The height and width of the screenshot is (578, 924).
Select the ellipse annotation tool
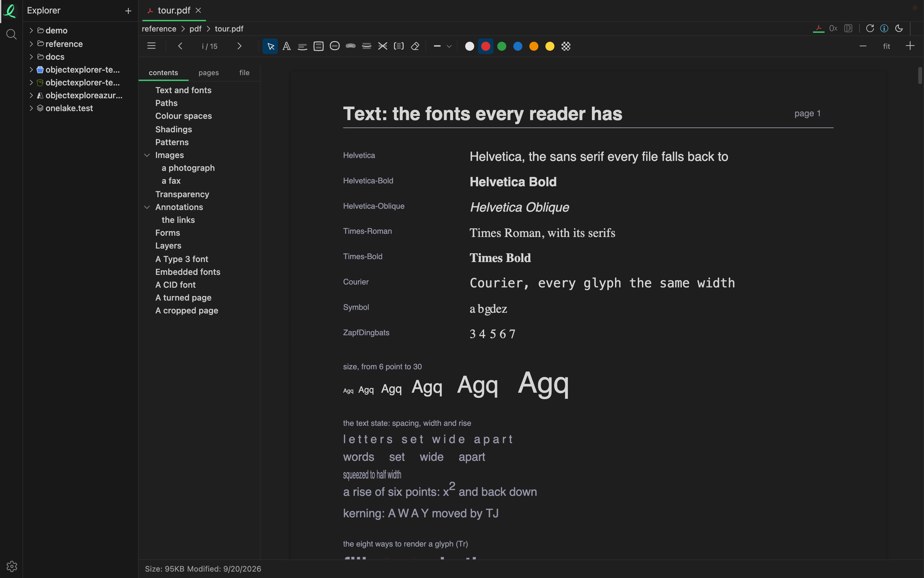point(335,46)
